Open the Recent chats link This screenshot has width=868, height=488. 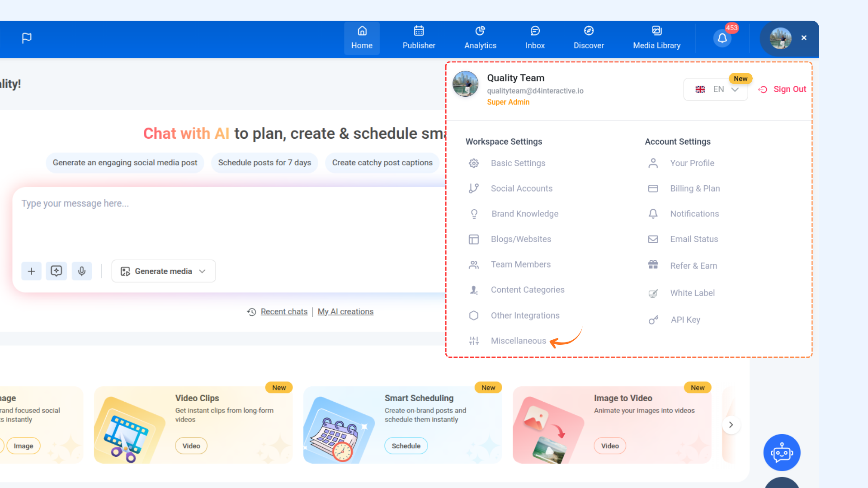(283, 312)
